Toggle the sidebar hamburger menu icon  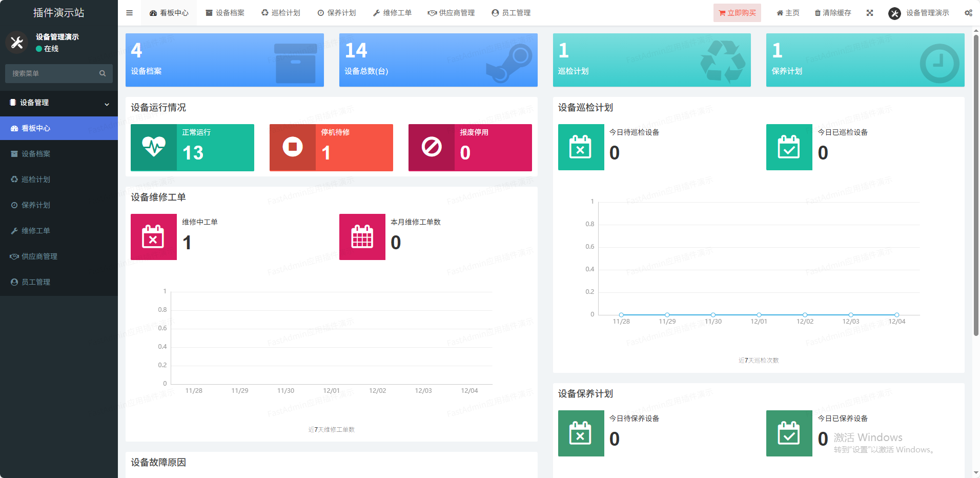129,13
